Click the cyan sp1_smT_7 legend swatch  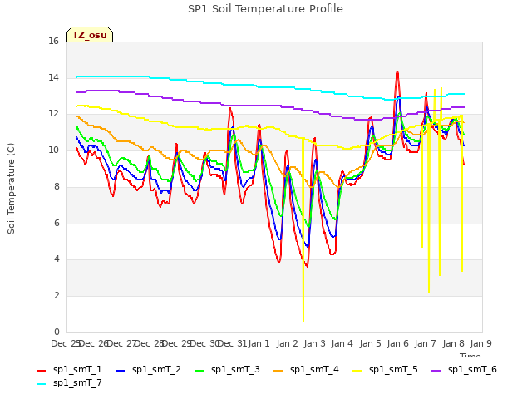(41, 384)
